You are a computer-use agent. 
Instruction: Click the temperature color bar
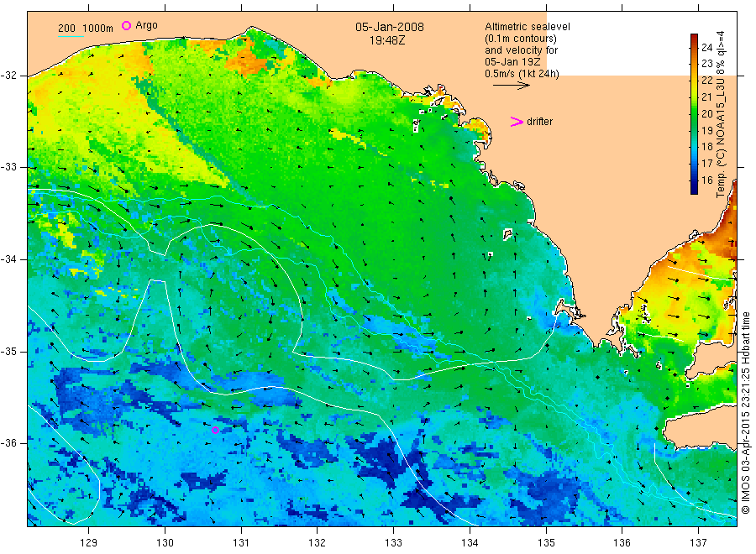click(694, 114)
